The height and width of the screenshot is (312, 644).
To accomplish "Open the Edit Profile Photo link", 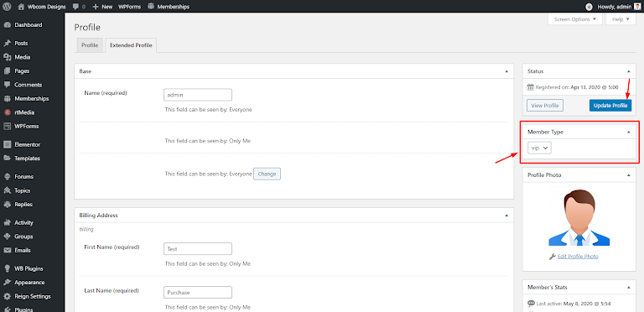I will [578, 256].
